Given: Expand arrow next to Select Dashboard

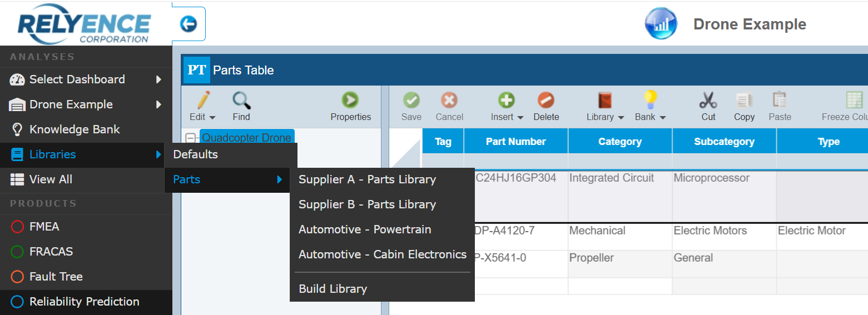Looking at the screenshot, I should pos(158,79).
